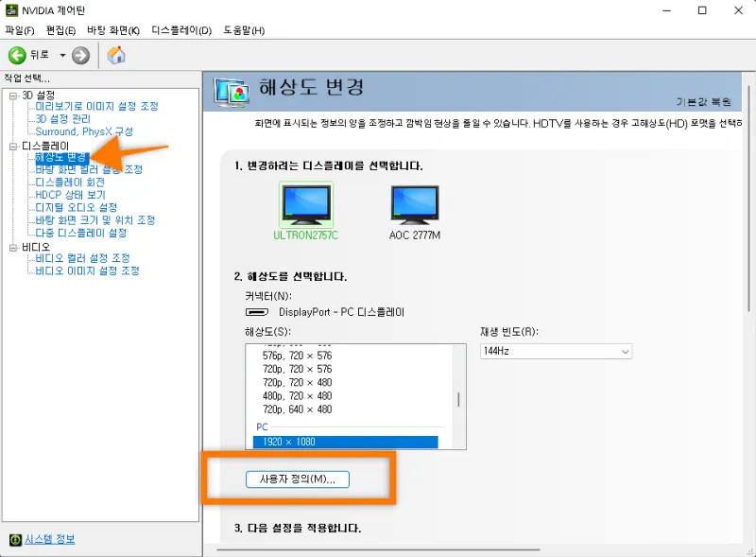Maximize the NVIDIA control panel window
The width and height of the screenshot is (756, 557).
click(702, 10)
